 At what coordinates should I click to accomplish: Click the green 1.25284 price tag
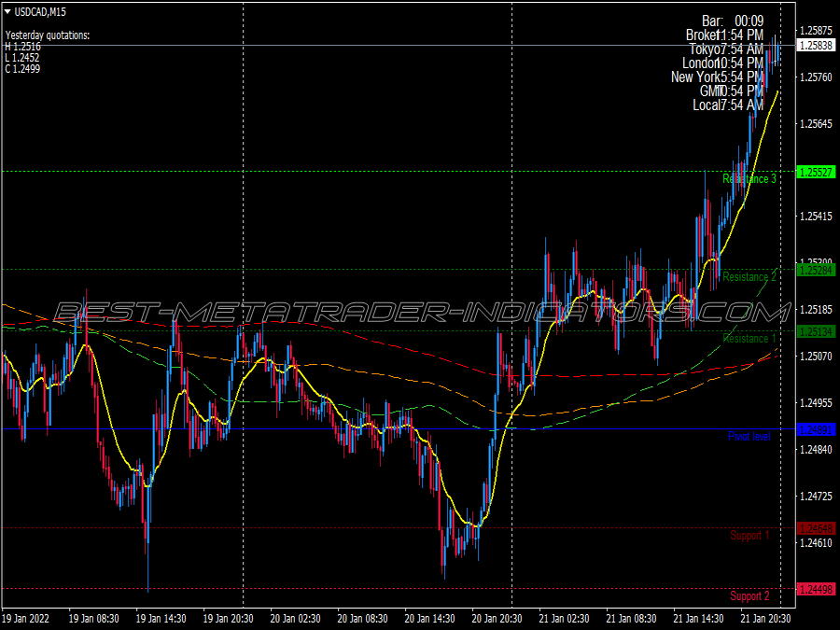pos(816,270)
